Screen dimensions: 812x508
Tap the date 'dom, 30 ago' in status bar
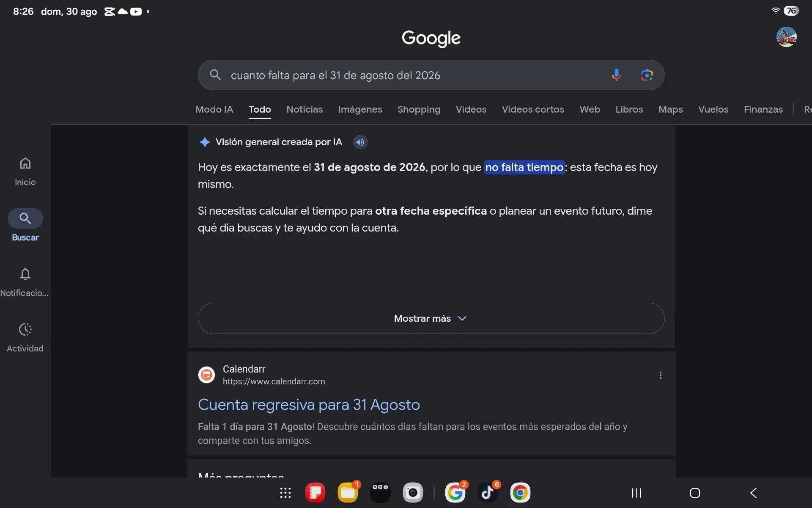pos(69,11)
